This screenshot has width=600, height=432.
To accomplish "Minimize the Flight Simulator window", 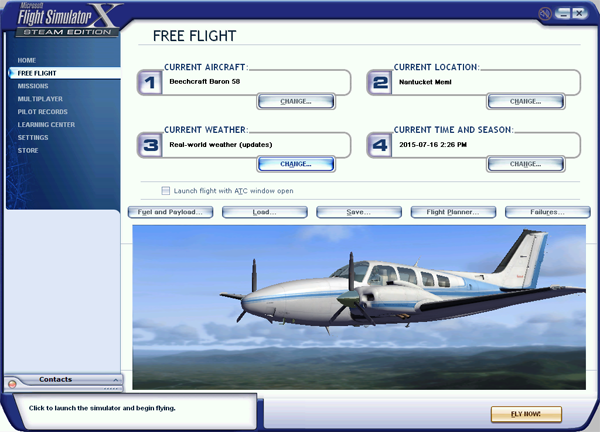I will click(562, 13).
